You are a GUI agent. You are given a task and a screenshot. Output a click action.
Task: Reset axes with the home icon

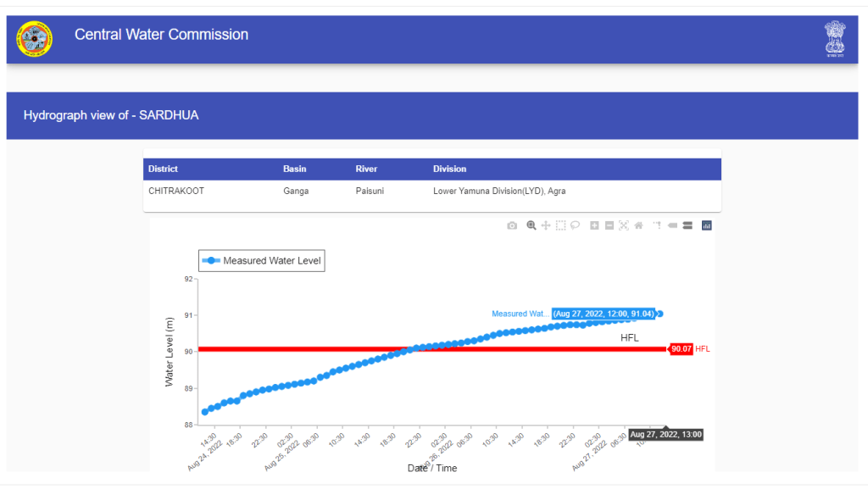click(x=638, y=225)
